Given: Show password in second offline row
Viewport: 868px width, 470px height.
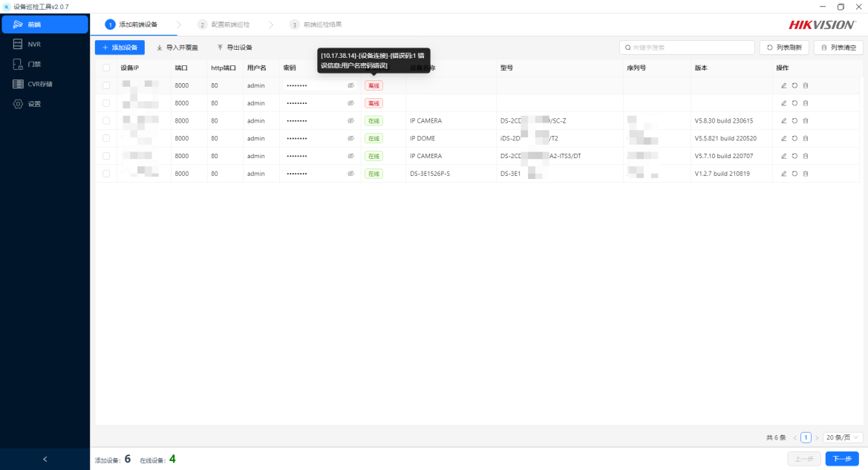Looking at the screenshot, I should [x=350, y=103].
